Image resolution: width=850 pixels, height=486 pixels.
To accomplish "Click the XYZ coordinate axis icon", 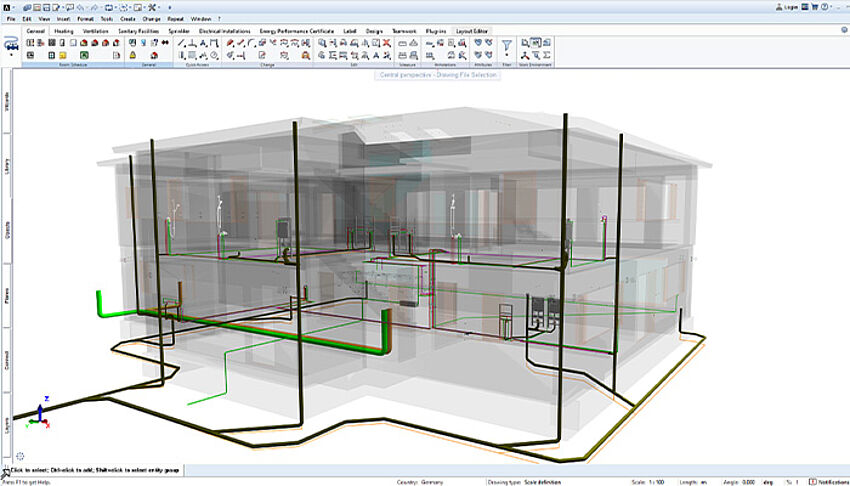I will coord(37,415).
